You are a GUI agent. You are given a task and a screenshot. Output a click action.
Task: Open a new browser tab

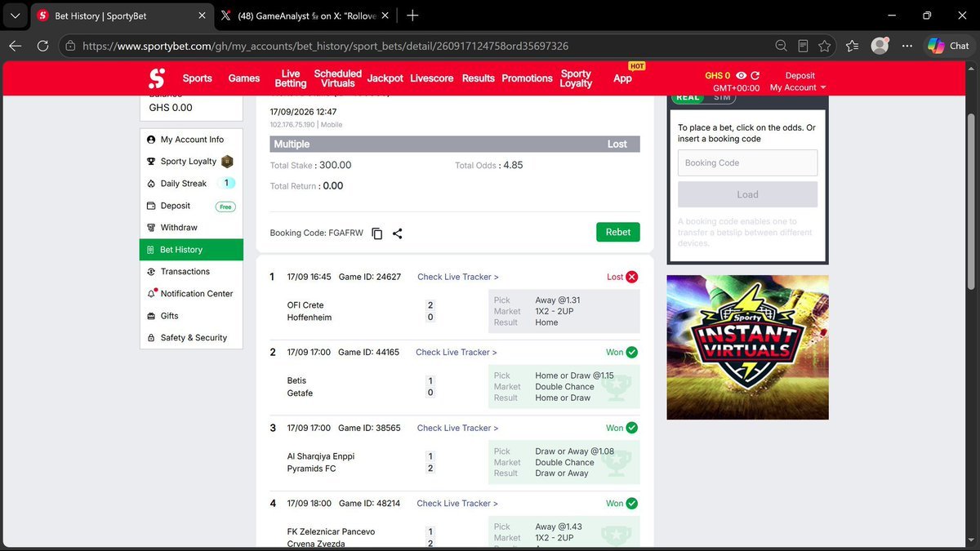tap(412, 16)
